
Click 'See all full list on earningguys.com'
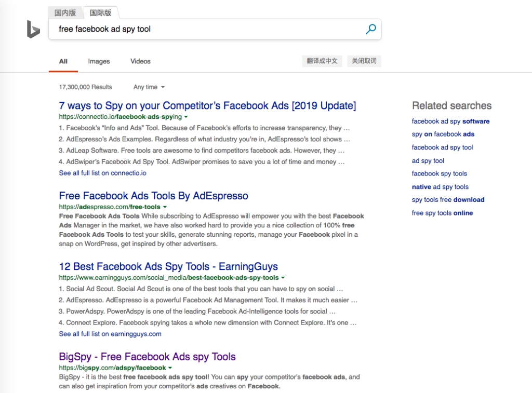(110, 334)
